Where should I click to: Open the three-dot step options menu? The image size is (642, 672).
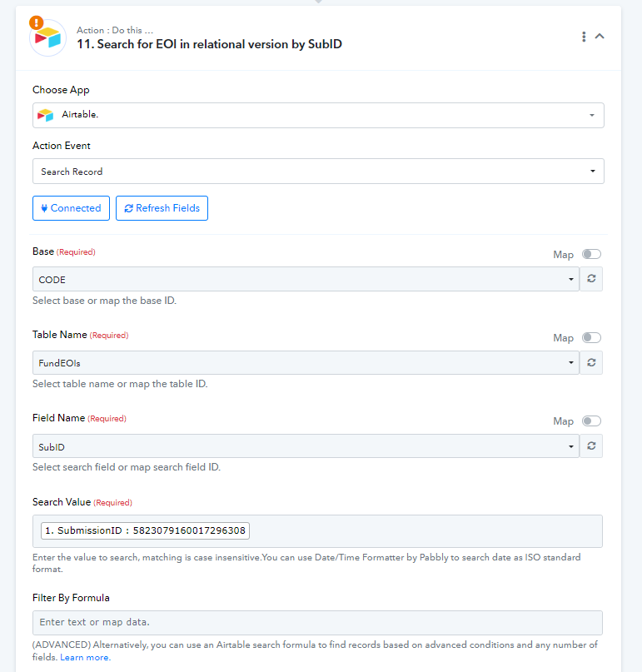(x=584, y=37)
